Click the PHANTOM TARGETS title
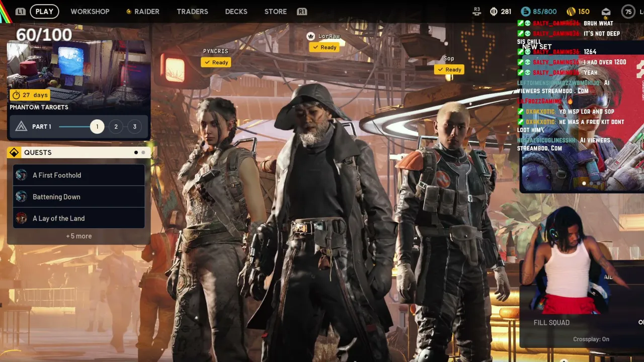This screenshot has height=362, width=644. (39, 107)
